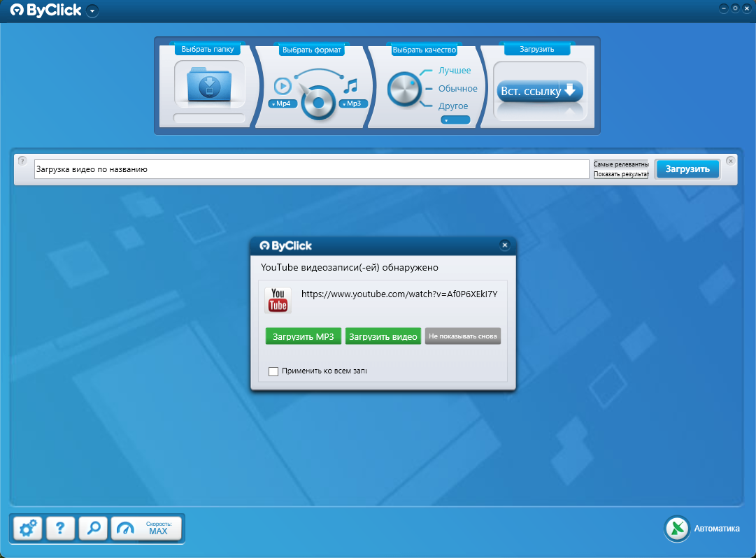Screen dimensions: 756x558
Task: Open the Показать результат dropdown
Action: point(621,174)
